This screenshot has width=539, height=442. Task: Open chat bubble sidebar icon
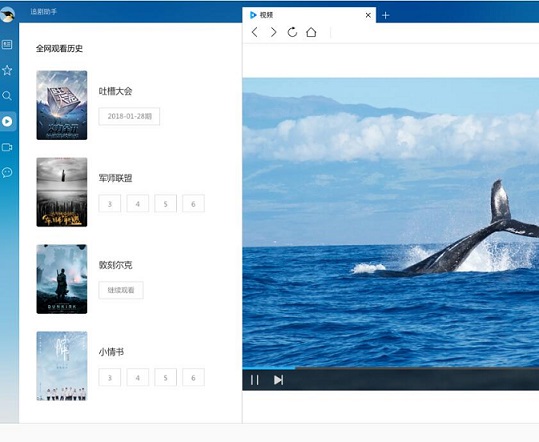pyautogui.click(x=7, y=172)
